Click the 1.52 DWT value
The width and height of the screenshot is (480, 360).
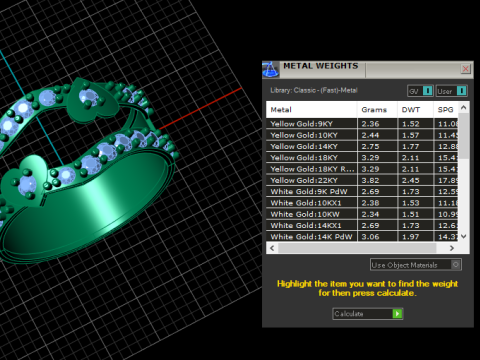click(411, 124)
